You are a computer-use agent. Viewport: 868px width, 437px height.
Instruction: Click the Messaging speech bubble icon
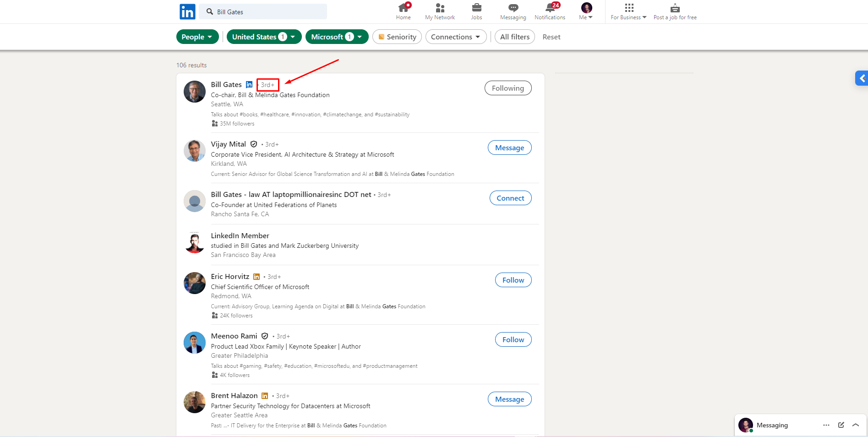pos(513,8)
